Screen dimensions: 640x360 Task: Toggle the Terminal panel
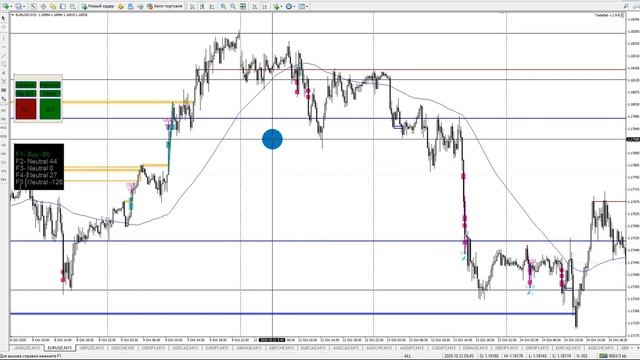coord(62,7)
